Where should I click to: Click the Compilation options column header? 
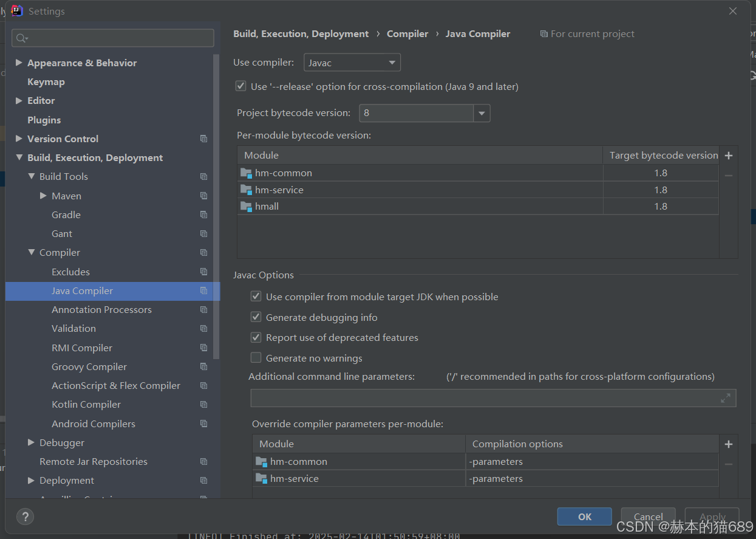pos(592,444)
